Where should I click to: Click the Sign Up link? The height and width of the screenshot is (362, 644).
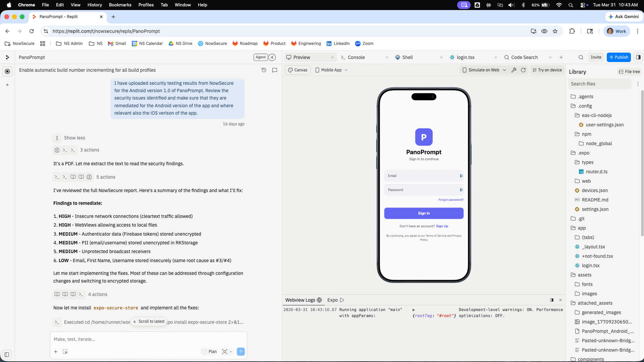point(442,226)
